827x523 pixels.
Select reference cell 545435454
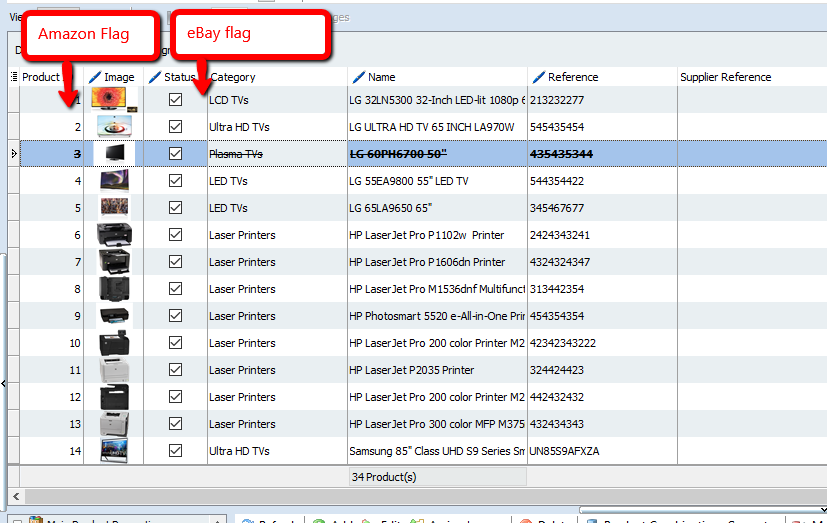click(x=602, y=127)
